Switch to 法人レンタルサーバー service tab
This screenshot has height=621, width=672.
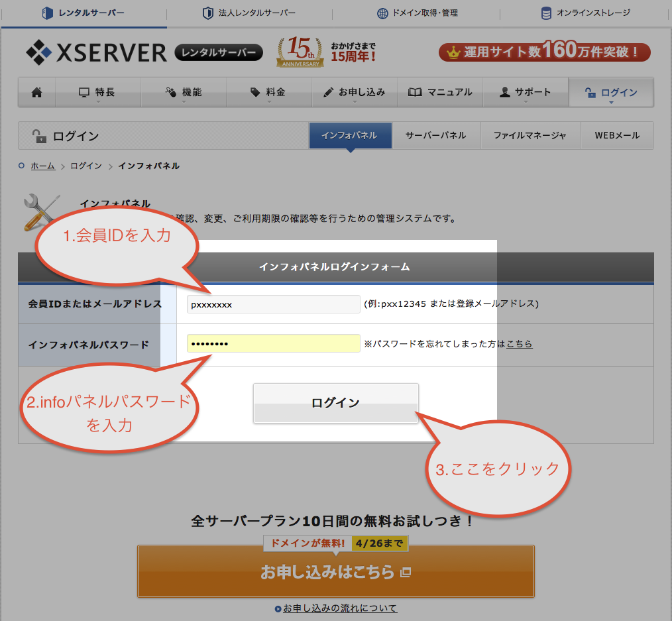point(249,13)
